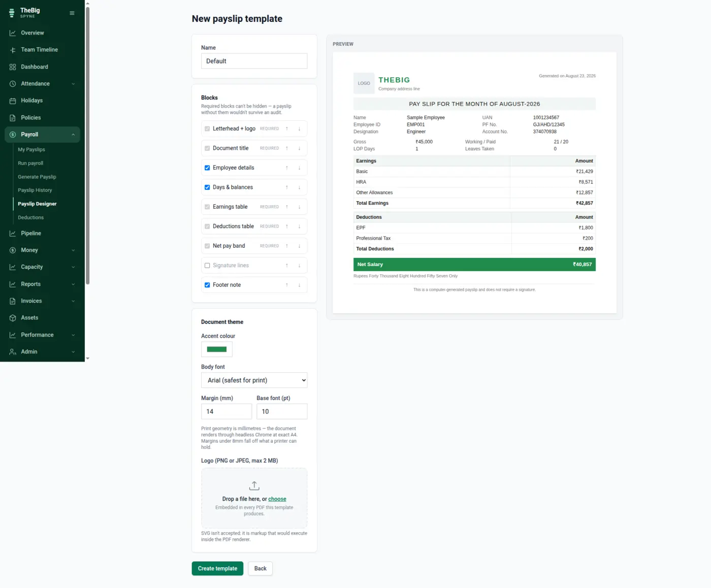Expand the Admin menu chevron
The height and width of the screenshot is (588, 711).
73,352
